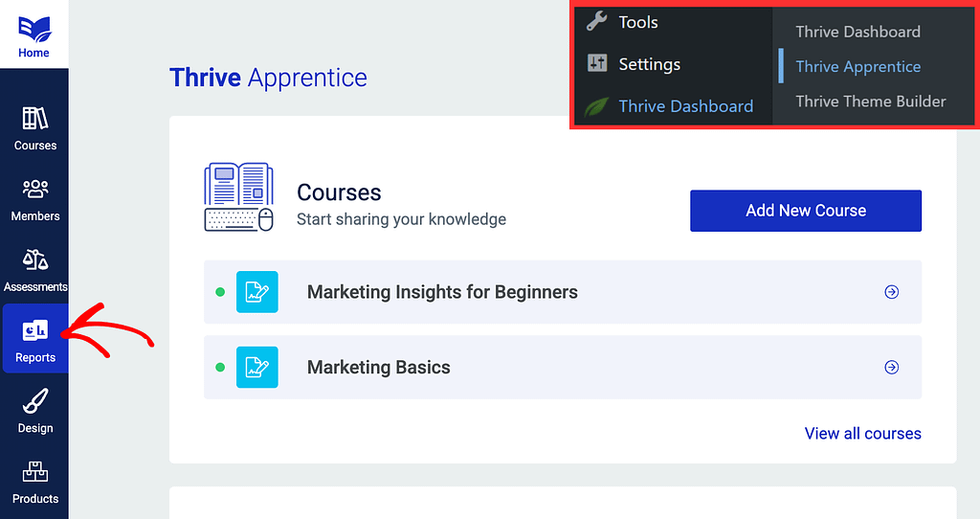
Task: Open the Marketing Basics course title
Action: coord(378,367)
